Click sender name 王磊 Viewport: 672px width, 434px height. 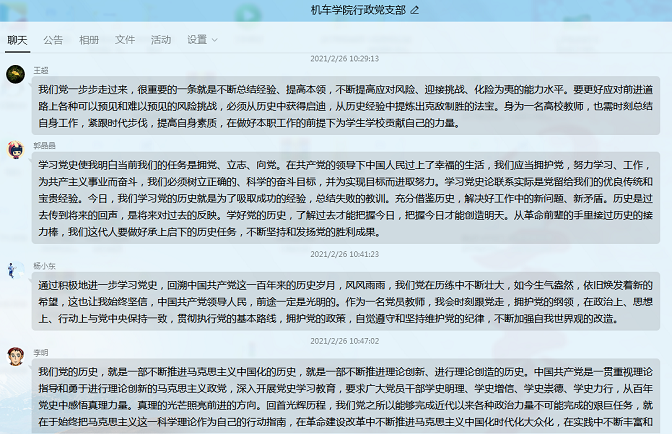pos(41,71)
